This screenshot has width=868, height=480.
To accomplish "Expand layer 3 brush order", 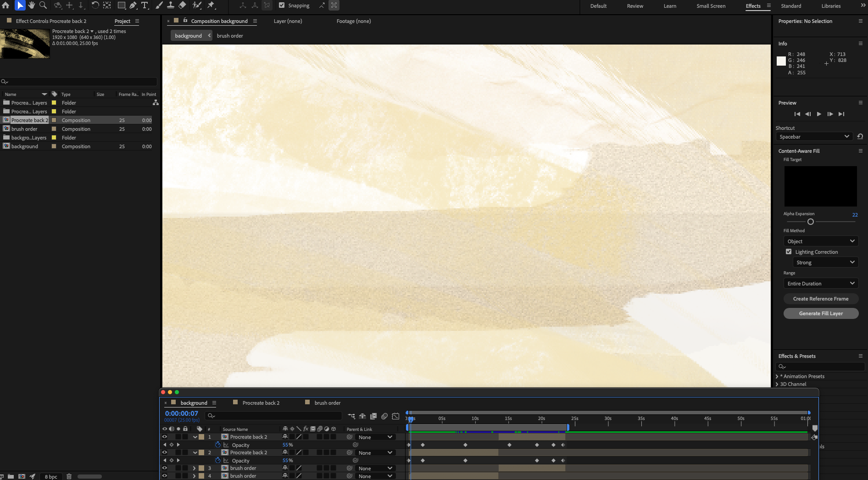I will click(195, 468).
